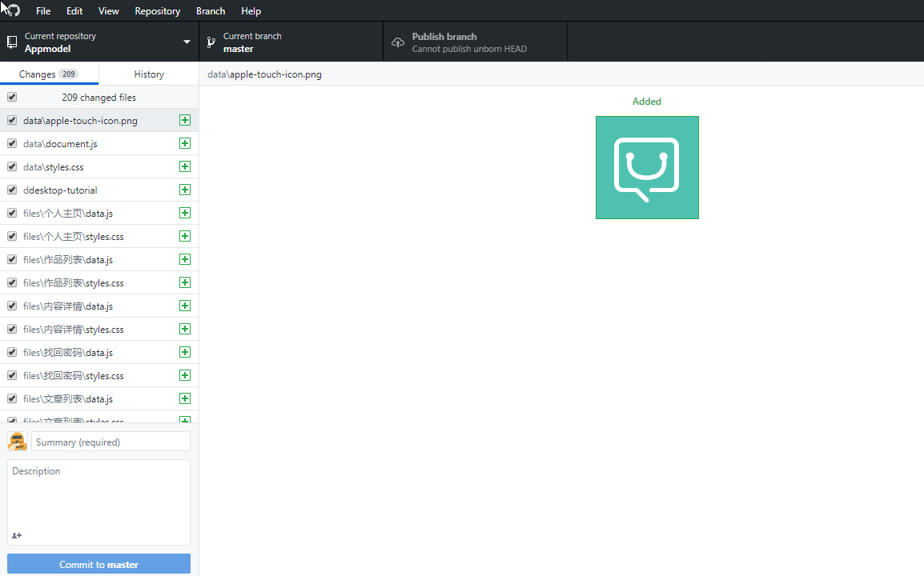Click the commit author avatar
The image size is (924, 576).
(x=17, y=441)
